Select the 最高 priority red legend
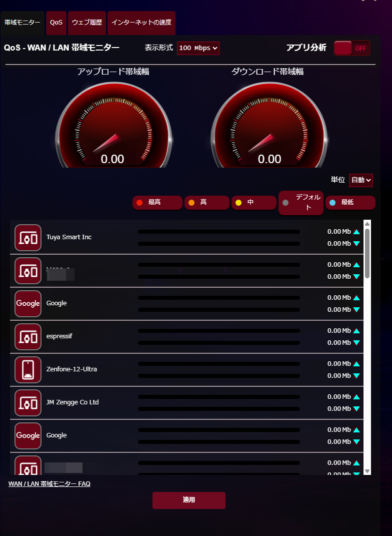This screenshot has height=536, width=392. coord(157,202)
